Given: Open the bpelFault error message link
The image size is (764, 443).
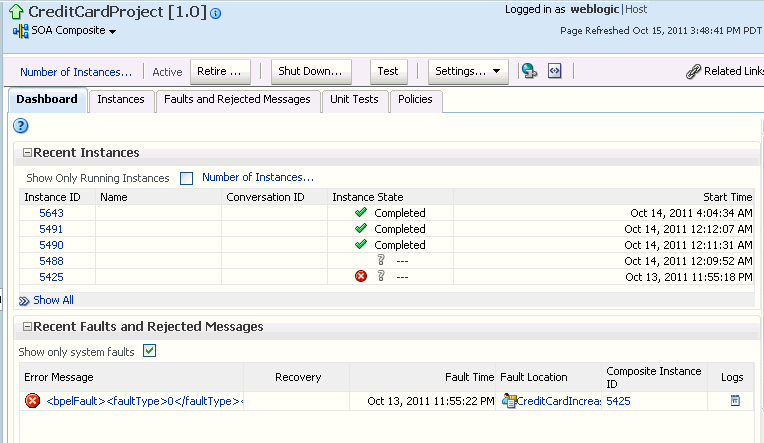Looking at the screenshot, I should point(145,401).
